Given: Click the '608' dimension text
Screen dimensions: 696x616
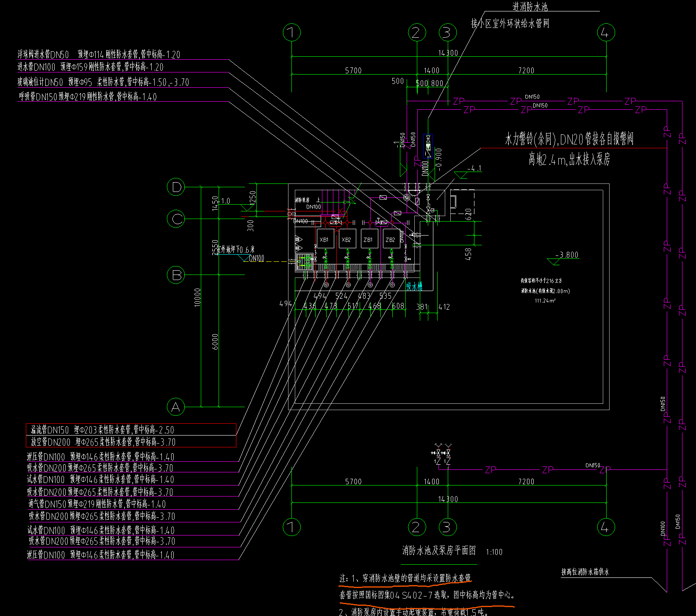Looking at the screenshot, I should click(x=398, y=305).
